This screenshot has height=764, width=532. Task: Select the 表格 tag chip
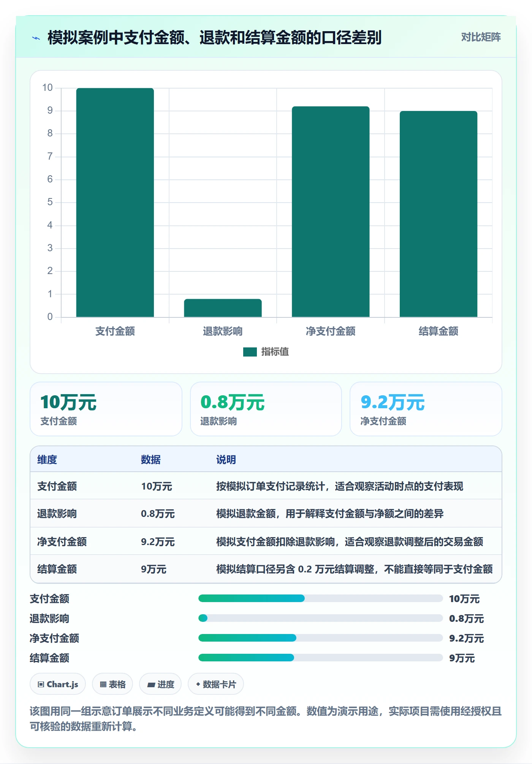click(112, 684)
